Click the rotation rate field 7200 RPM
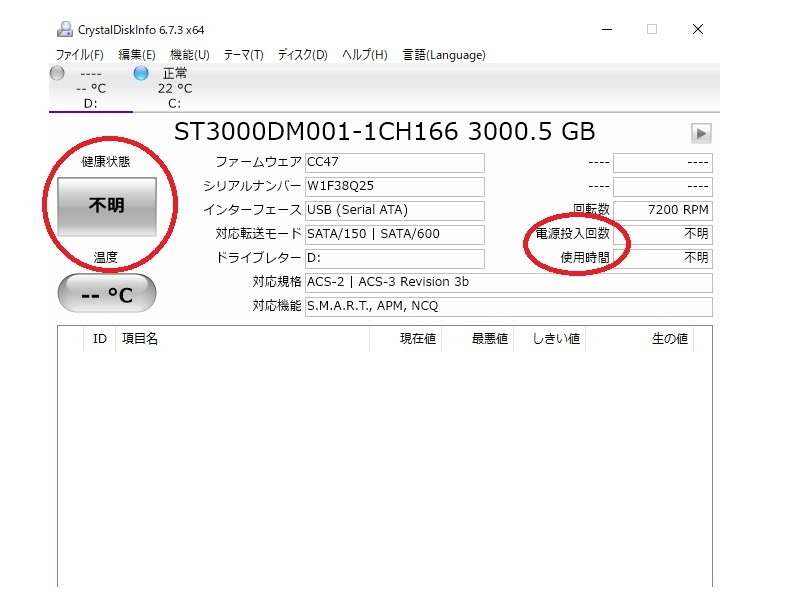This screenshot has height=600, width=800. click(663, 211)
